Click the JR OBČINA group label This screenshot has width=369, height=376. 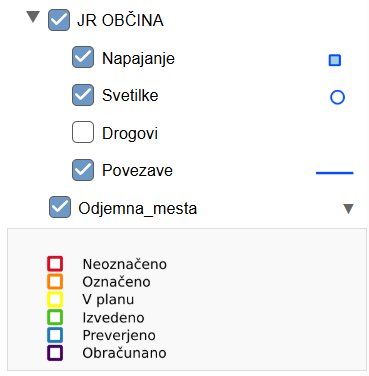click(x=120, y=20)
